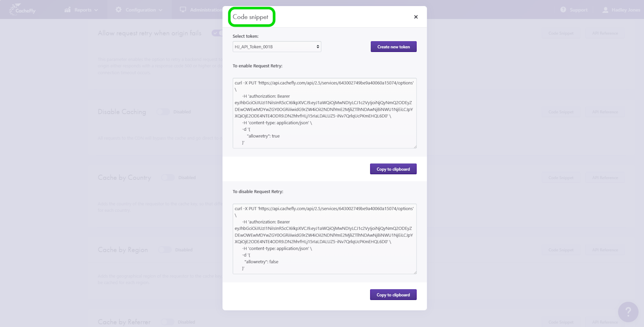Close the Code snippet dialog
Screen dimensions: 644x327
(x=416, y=17)
